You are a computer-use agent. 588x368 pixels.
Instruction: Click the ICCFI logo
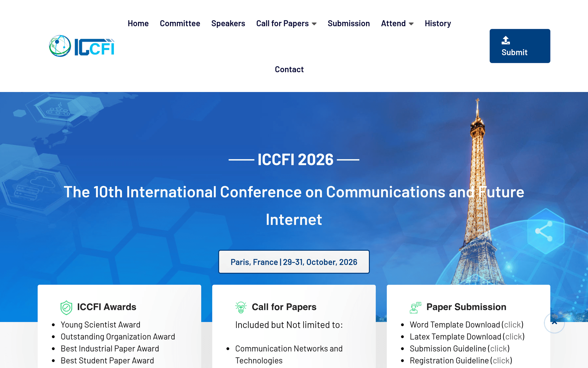82,46
